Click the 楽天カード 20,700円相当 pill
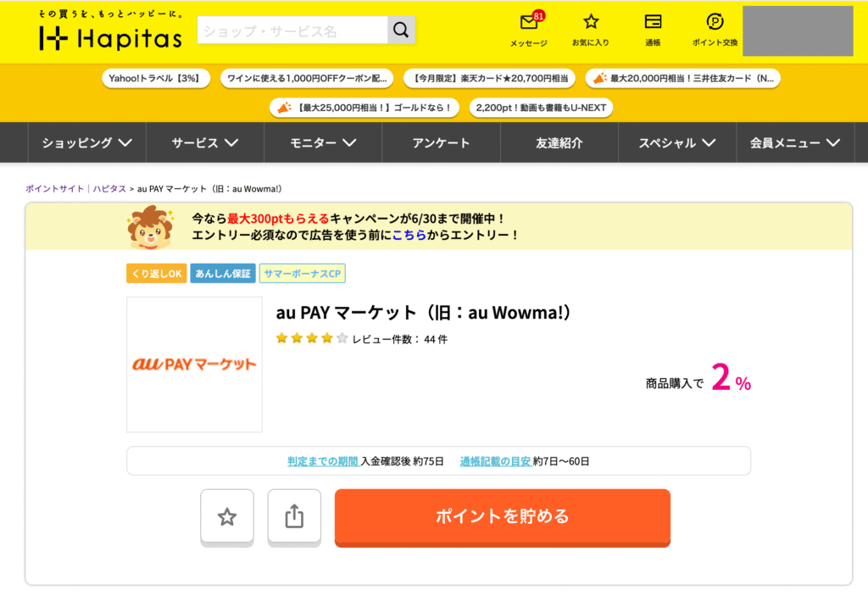This screenshot has height=596, width=868. (x=489, y=78)
